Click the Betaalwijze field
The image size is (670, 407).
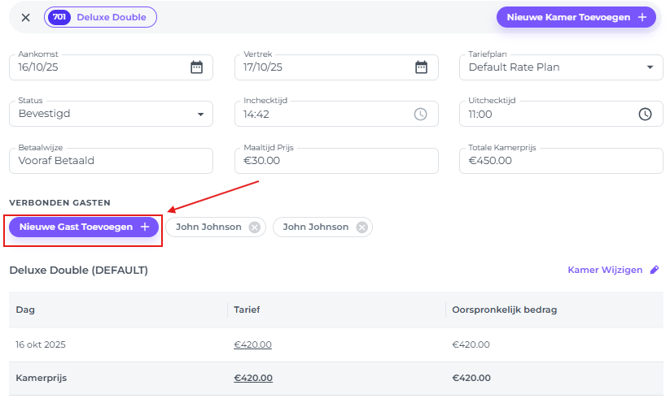point(110,161)
